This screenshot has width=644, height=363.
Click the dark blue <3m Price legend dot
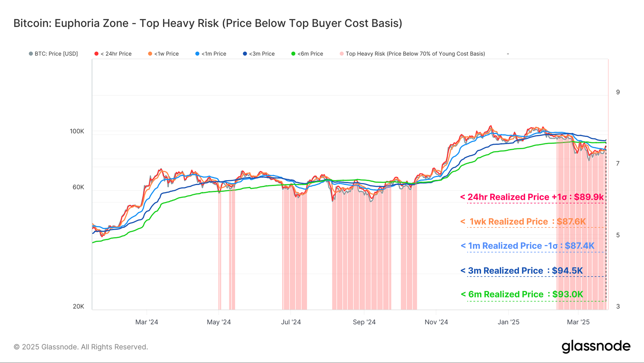point(245,54)
